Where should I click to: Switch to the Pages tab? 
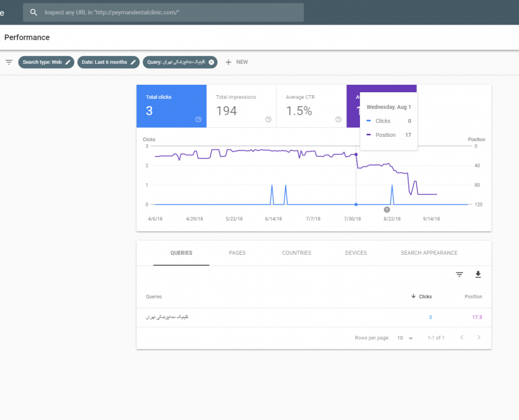[237, 253]
